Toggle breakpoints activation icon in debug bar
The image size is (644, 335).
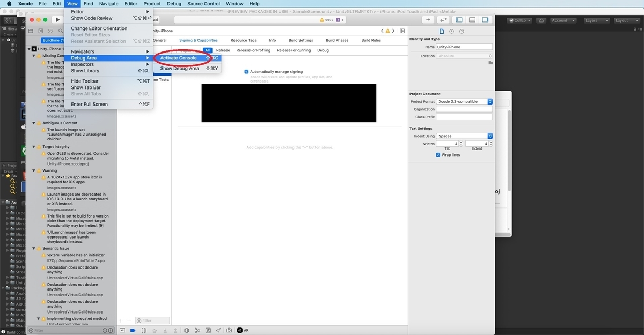click(x=133, y=330)
